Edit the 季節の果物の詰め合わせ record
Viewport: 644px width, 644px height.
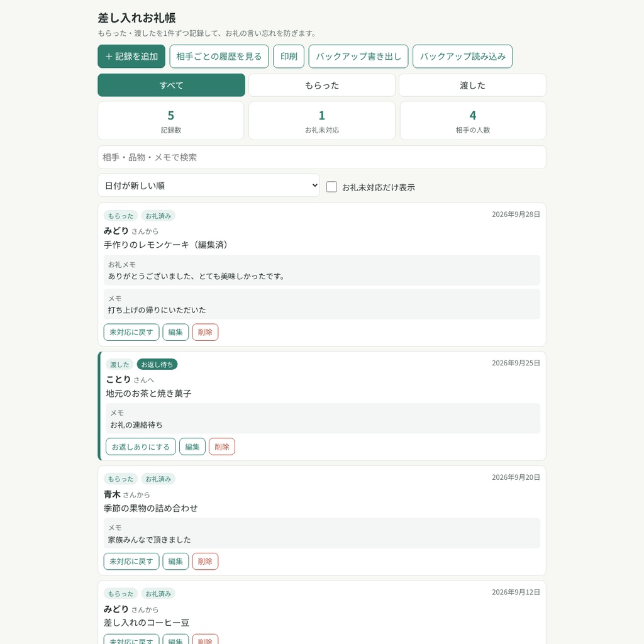[x=175, y=561]
